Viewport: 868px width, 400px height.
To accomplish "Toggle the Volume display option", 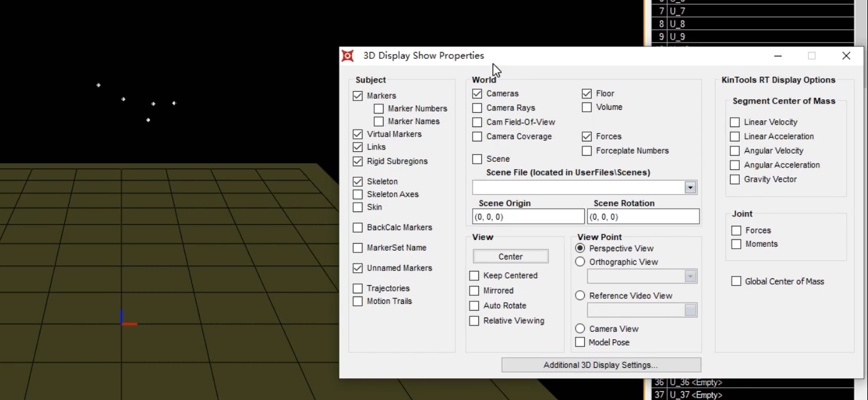I will click(587, 107).
